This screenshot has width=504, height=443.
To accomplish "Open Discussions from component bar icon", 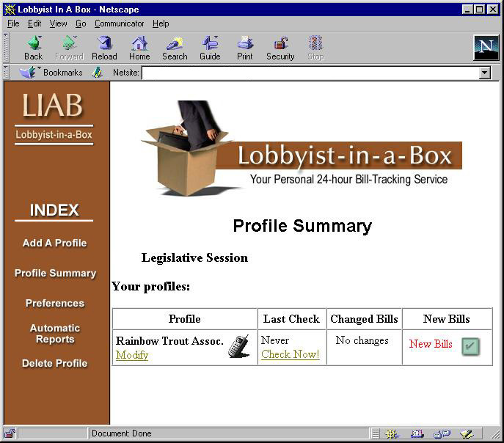I will [x=442, y=434].
